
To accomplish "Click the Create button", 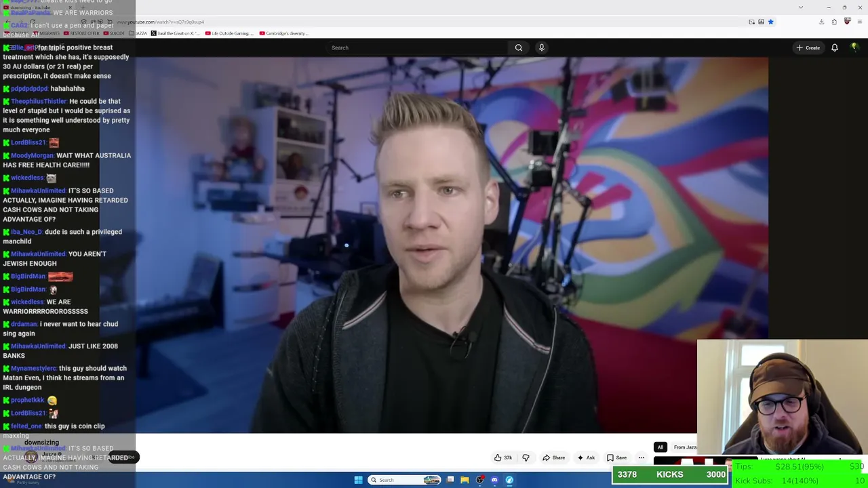I will pos(808,47).
